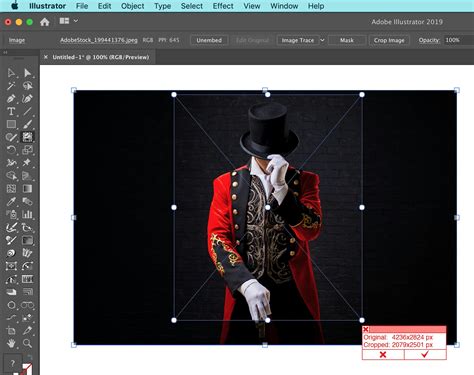The image size is (474, 375).
Task: Open the Effect menu
Action: (223, 6)
